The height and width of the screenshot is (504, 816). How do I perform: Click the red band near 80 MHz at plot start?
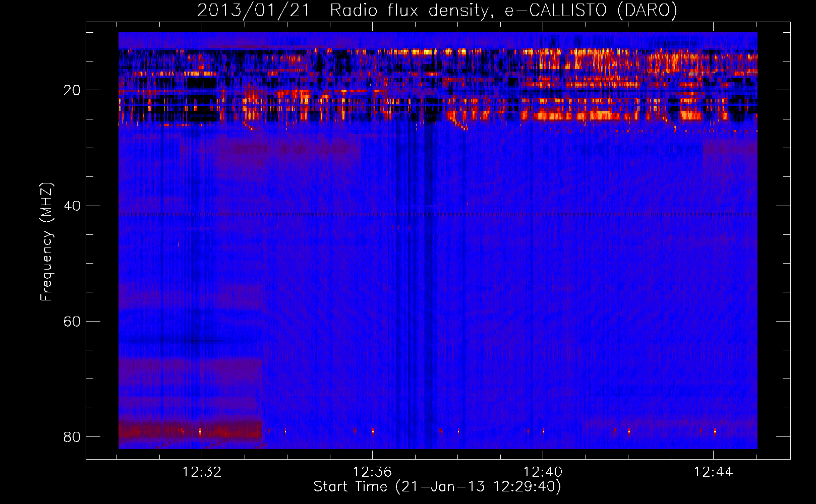pyautogui.click(x=190, y=431)
